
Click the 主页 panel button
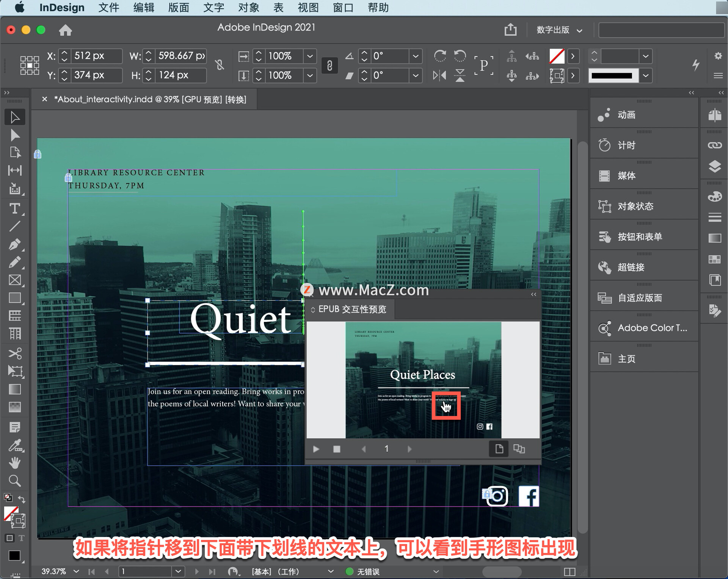627,358
